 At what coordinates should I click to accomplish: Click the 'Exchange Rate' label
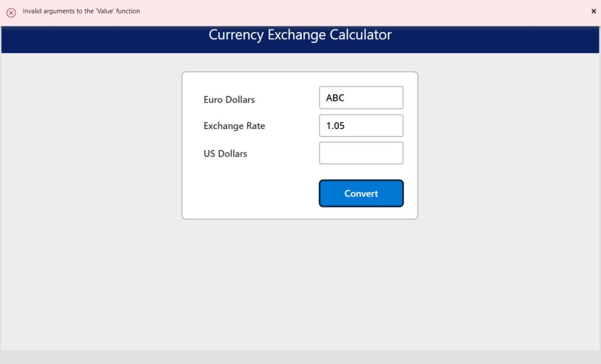tap(234, 126)
